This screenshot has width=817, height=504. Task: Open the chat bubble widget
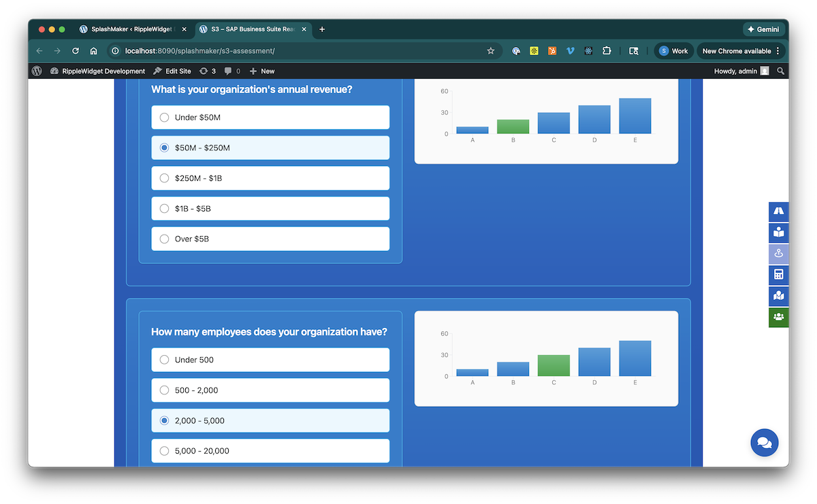[764, 443]
